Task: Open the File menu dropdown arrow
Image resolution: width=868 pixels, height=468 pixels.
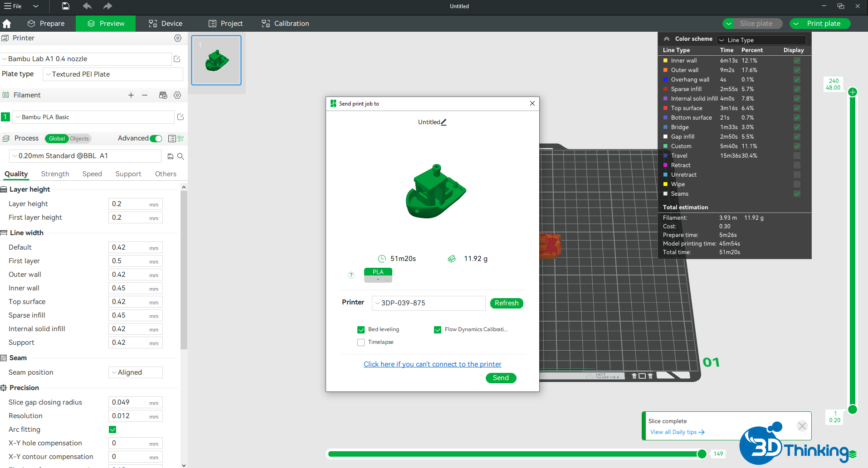Action: (x=36, y=6)
